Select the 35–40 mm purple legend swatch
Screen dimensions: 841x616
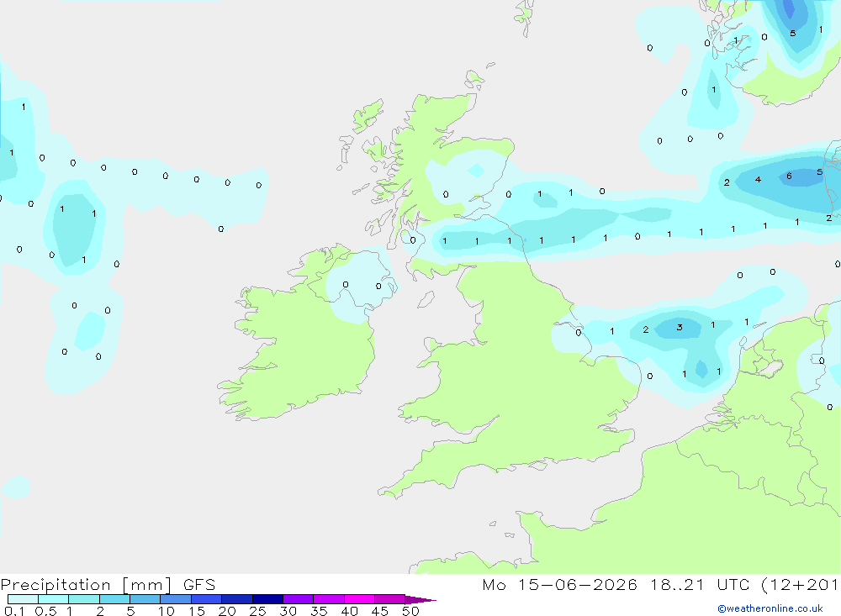(329, 599)
